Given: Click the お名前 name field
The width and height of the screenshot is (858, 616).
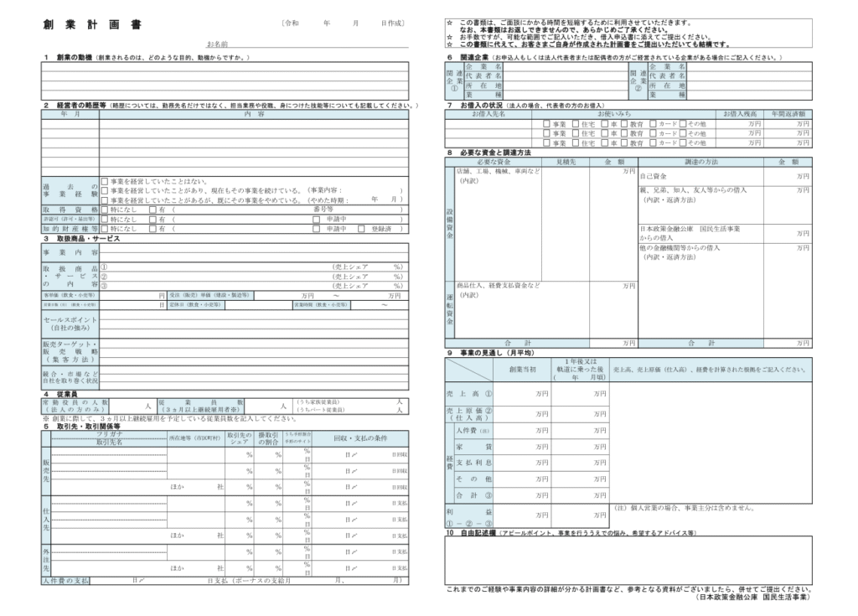Looking at the screenshot, I should point(318,42).
